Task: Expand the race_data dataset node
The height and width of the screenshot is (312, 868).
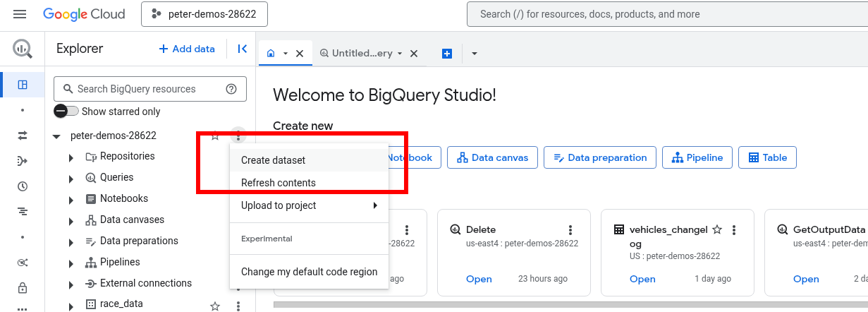Action: (x=71, y=305)
